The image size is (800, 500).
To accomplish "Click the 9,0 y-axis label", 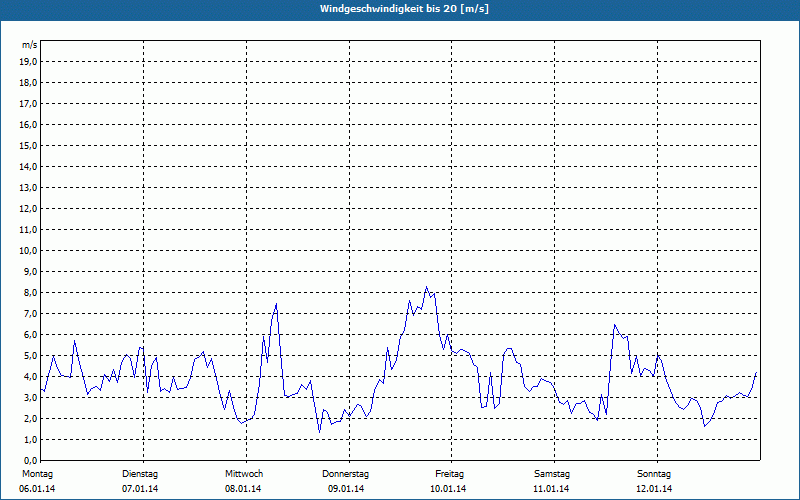I will coord(30,271).
